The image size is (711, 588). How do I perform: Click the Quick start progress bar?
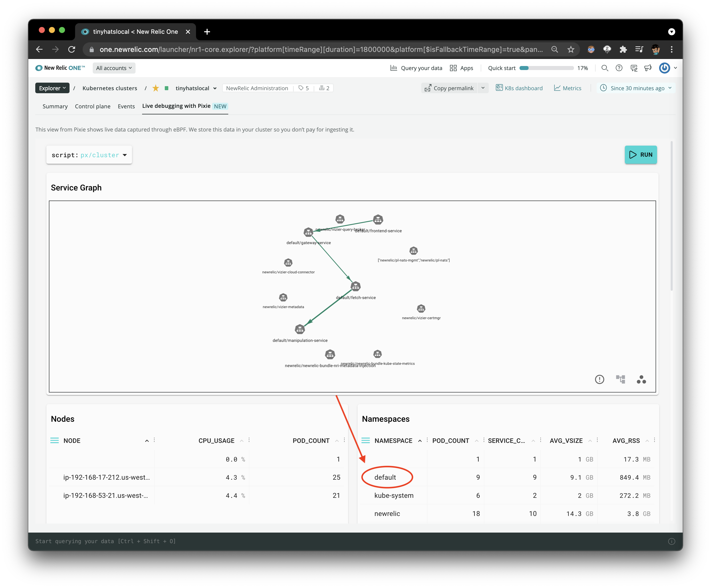coord(546,68)
